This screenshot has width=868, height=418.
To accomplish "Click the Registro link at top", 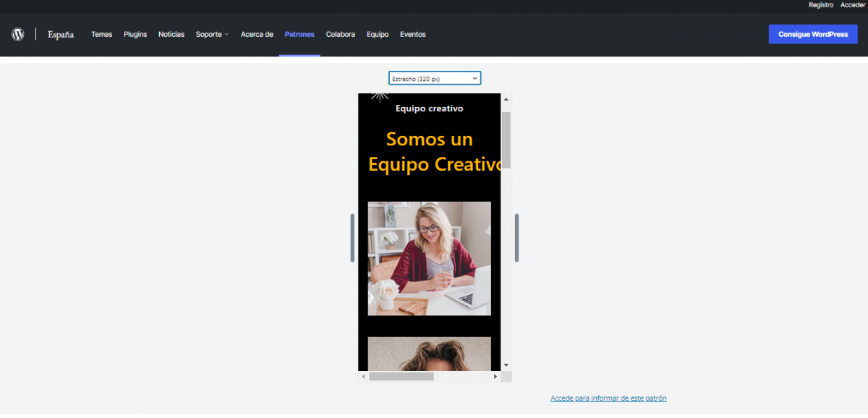I will (821, 5).
